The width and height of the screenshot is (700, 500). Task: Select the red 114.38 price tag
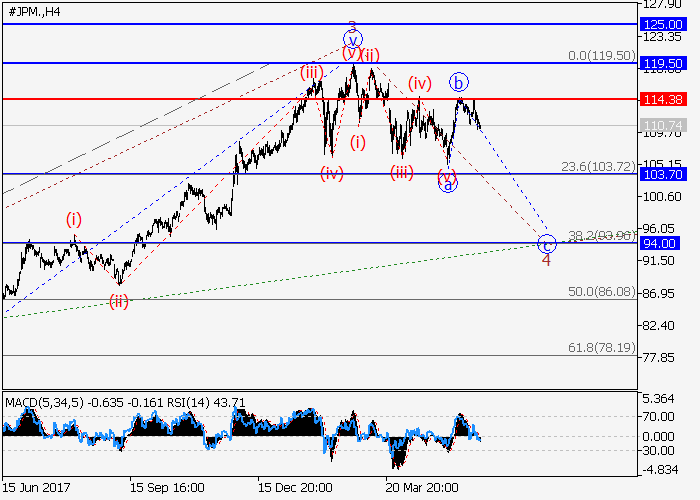pos(662,99)
